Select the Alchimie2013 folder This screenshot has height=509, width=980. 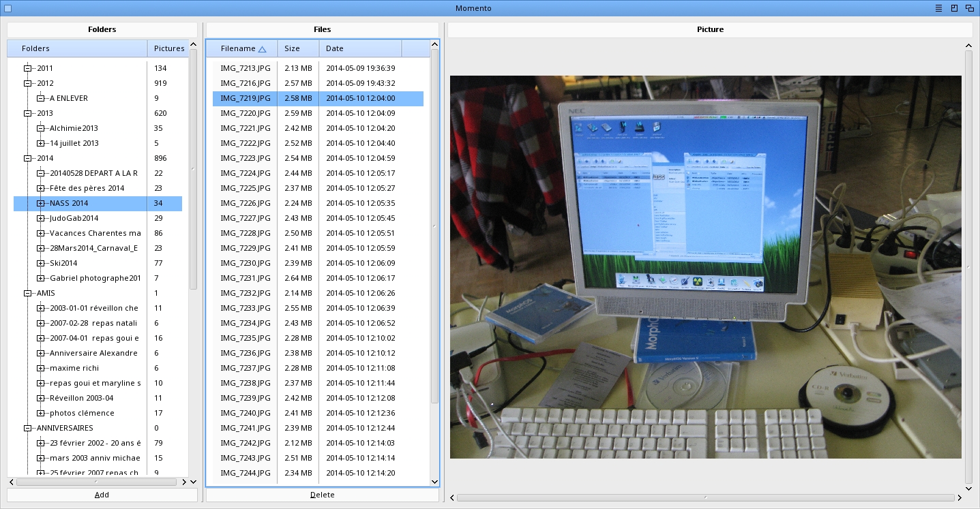[74, 128]
